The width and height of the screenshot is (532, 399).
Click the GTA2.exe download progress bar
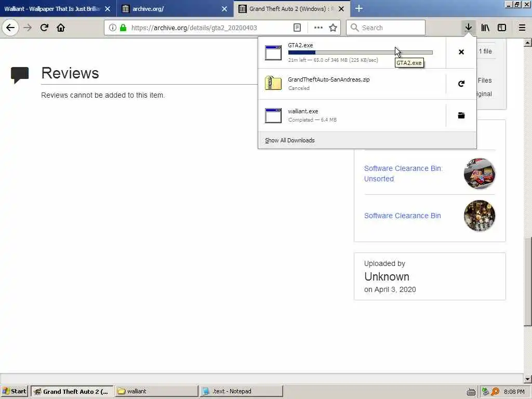[360, 52]
